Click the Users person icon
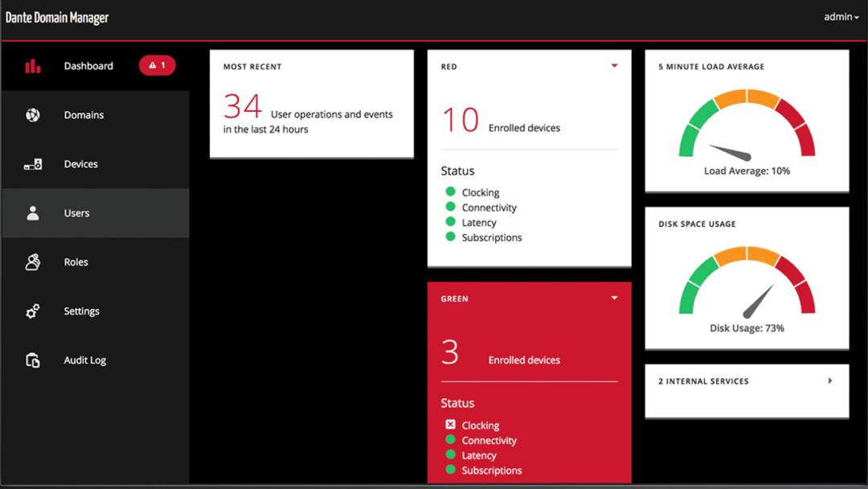The width and height of the screenshot is (868, 489). click(32, 213)
